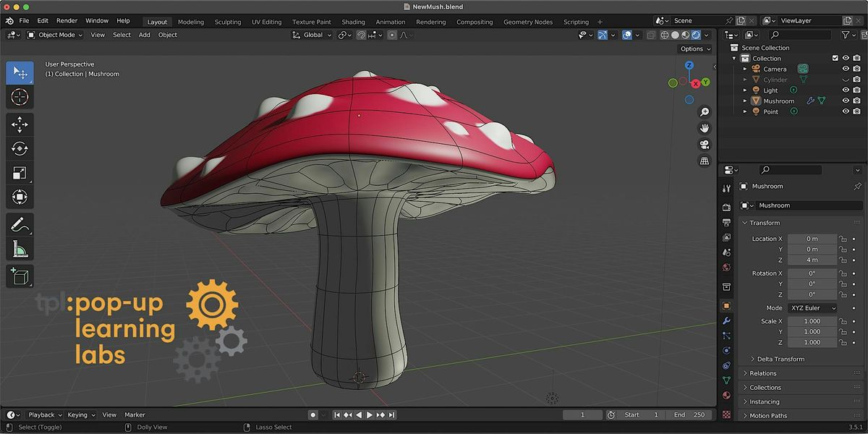This screenshot has height=434, width=868.
Task: Expand the Delta Transform section
Action: coord(779,359)
